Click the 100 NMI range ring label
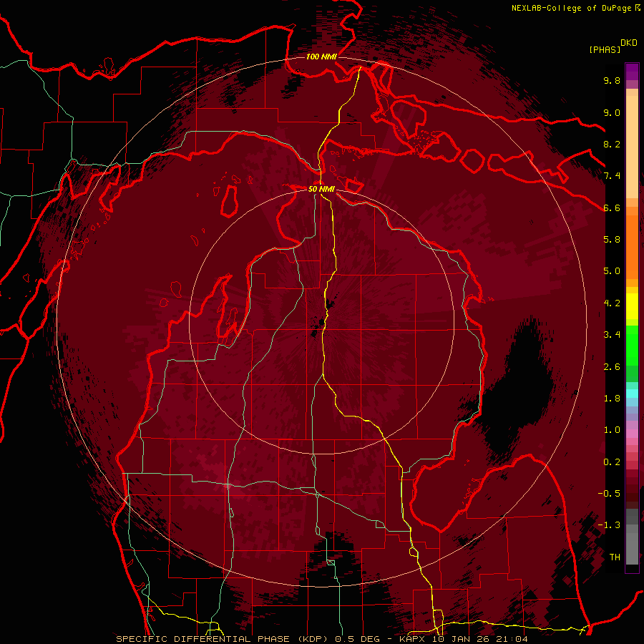Image resolution: width=644 pixels, height=644 pixels. [x=321, y=57]
